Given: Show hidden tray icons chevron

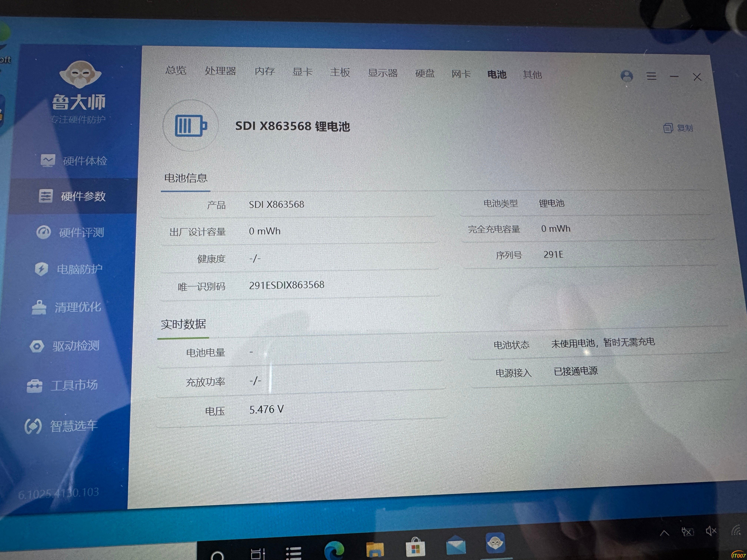Looking at the screenshot, I should click(x=664, y=533).
